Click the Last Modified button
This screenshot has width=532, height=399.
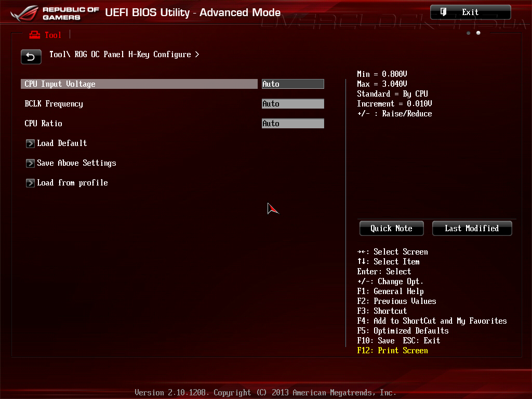point(472,229)
